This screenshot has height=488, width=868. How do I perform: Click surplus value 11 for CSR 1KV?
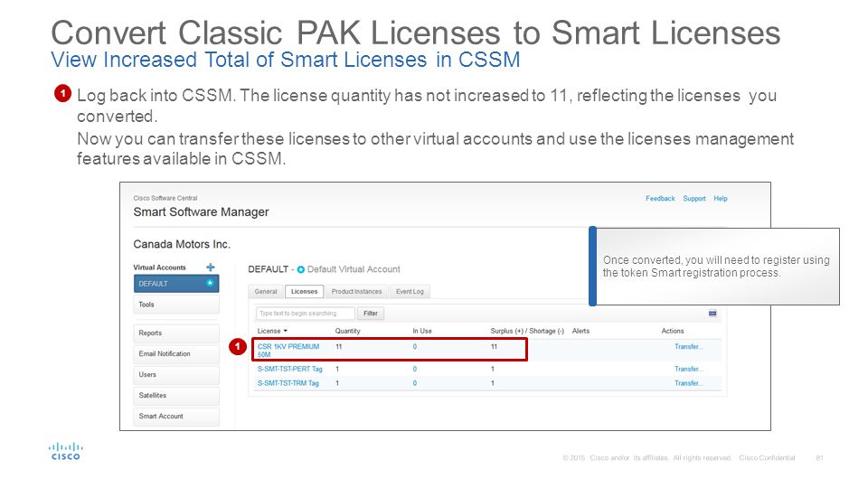point(494,347)
